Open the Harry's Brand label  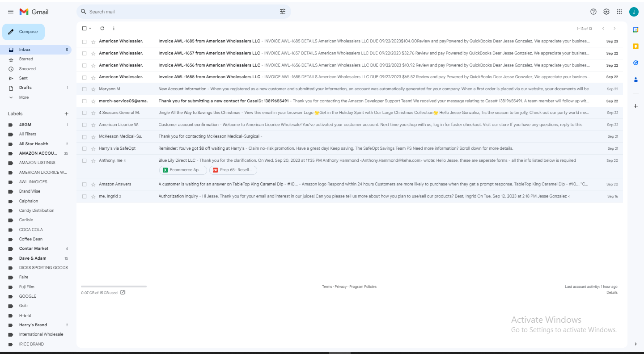(33, 325)
